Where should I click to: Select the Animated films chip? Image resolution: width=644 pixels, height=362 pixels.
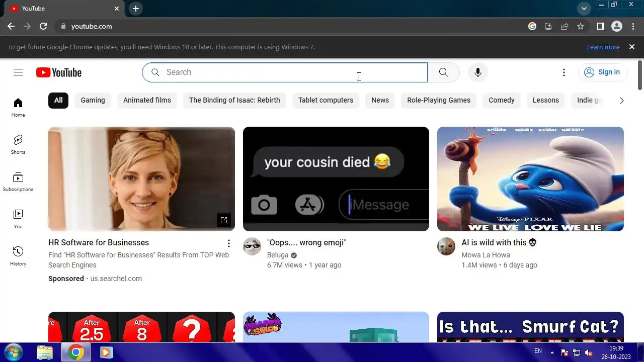pos(147,100)
